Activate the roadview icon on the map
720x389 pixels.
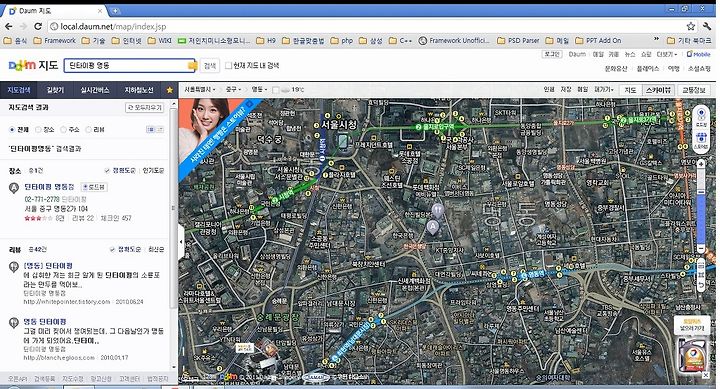[x=701, y=116]
